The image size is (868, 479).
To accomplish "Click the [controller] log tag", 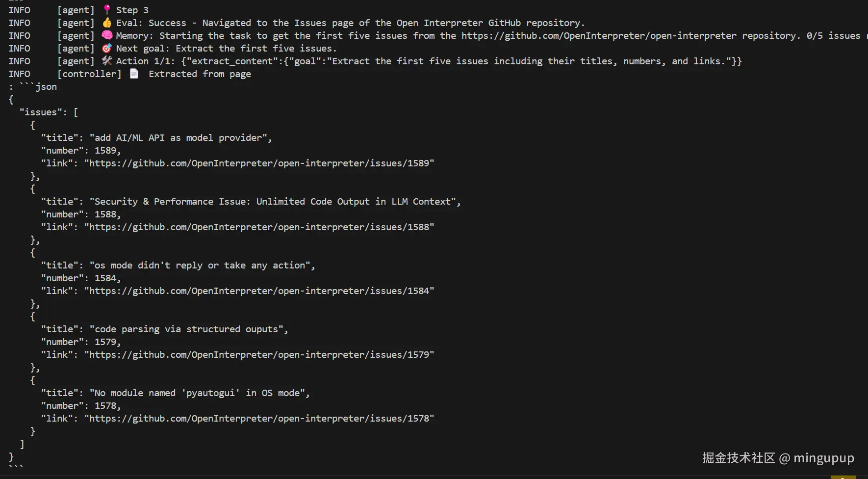I will pyautogui.click(x=89, y=74).
